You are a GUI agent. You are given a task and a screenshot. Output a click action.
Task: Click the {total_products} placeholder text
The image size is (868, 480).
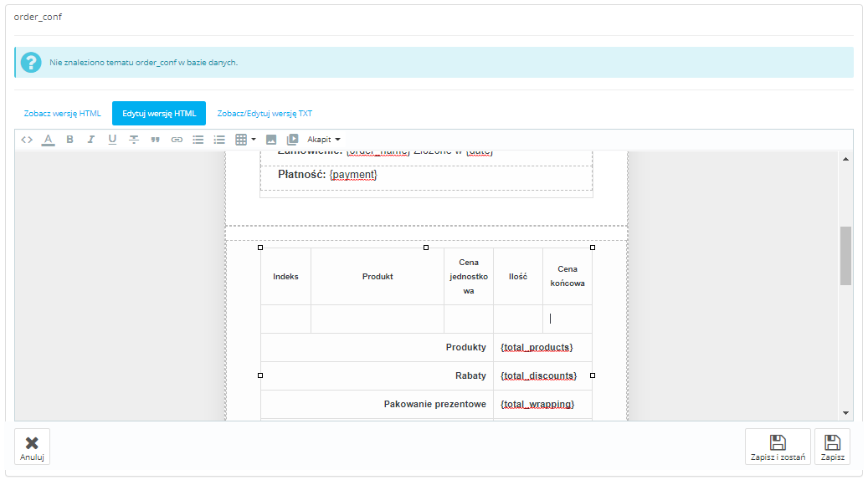pyautogui.click(x=537, y=347)
